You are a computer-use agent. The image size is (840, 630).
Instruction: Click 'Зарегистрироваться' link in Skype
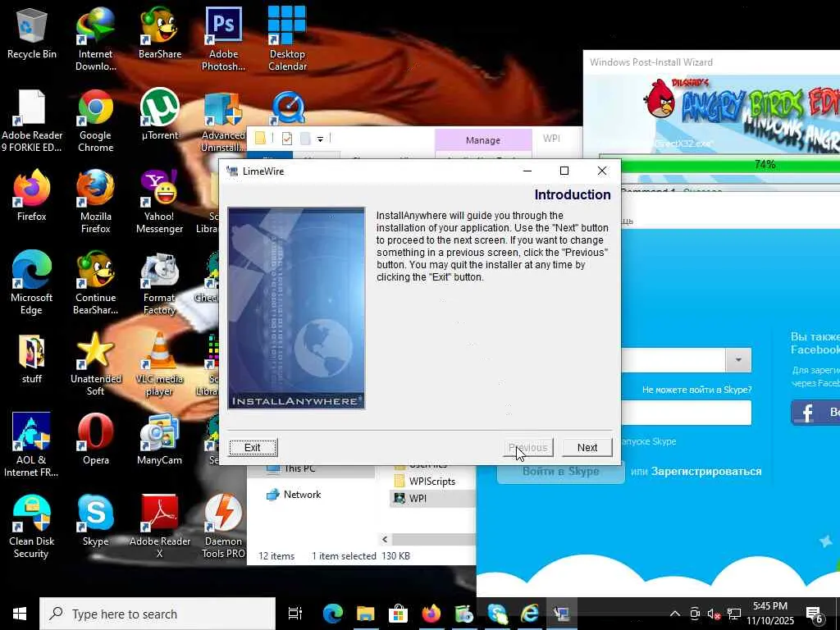706,472
